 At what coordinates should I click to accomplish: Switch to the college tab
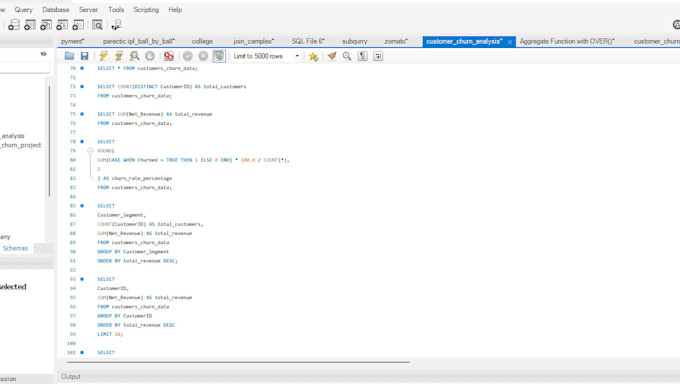[x=202, y=41]
